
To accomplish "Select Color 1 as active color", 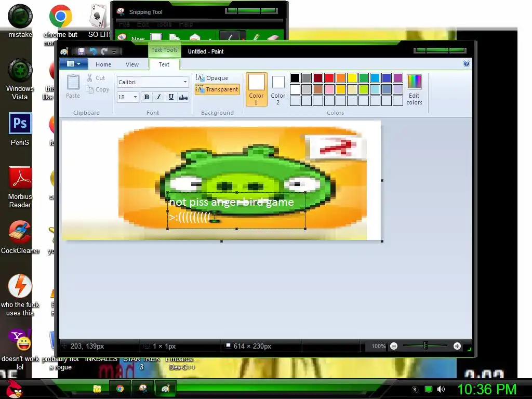I will pos(256,89).
